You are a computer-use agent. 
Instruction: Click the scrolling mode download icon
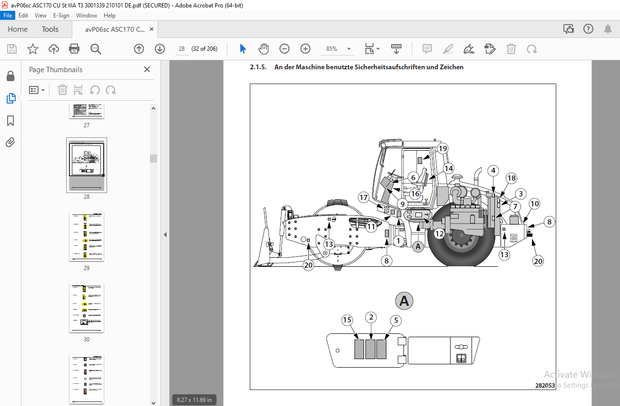(396, 49)
